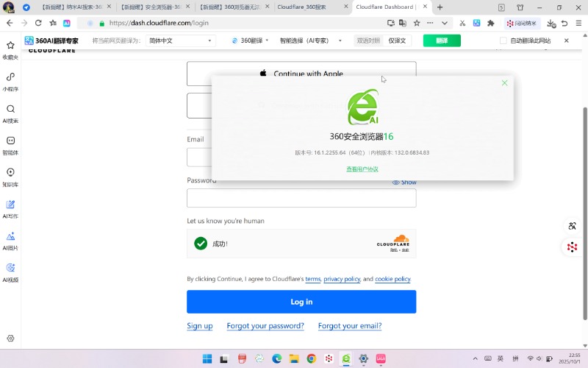This screenshot has height=368, width=588.
Task: Open File Explorer from taskbar
Action: pos(294,358)
